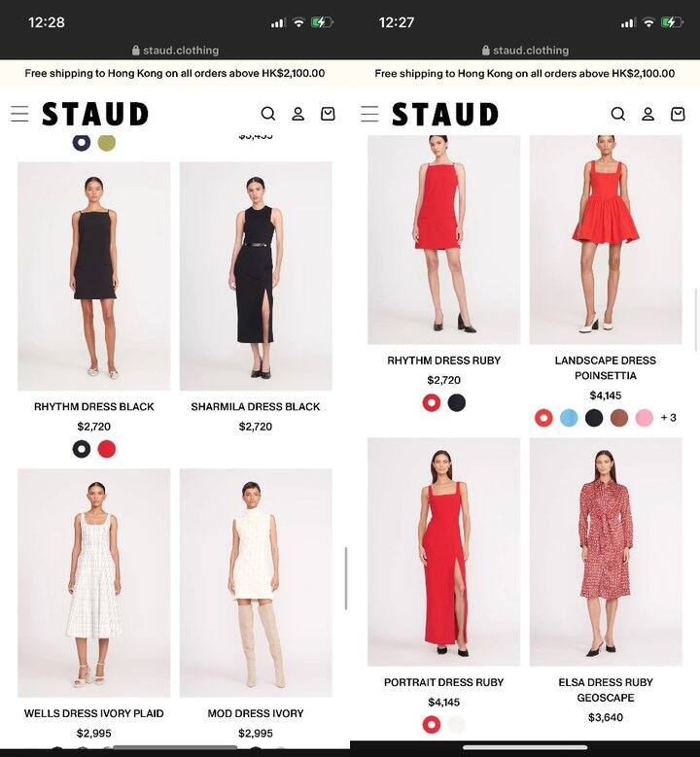View Mod Dress Ivory product photo
Screen dimensions: 700x757
(256, 583)
